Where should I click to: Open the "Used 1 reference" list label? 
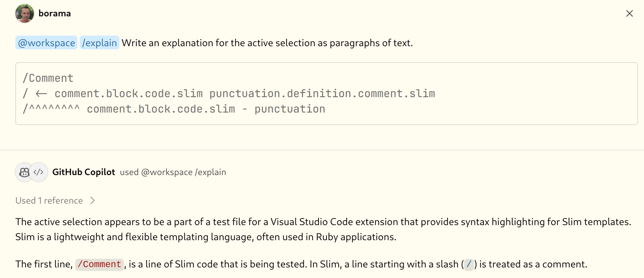click(49, 201)
